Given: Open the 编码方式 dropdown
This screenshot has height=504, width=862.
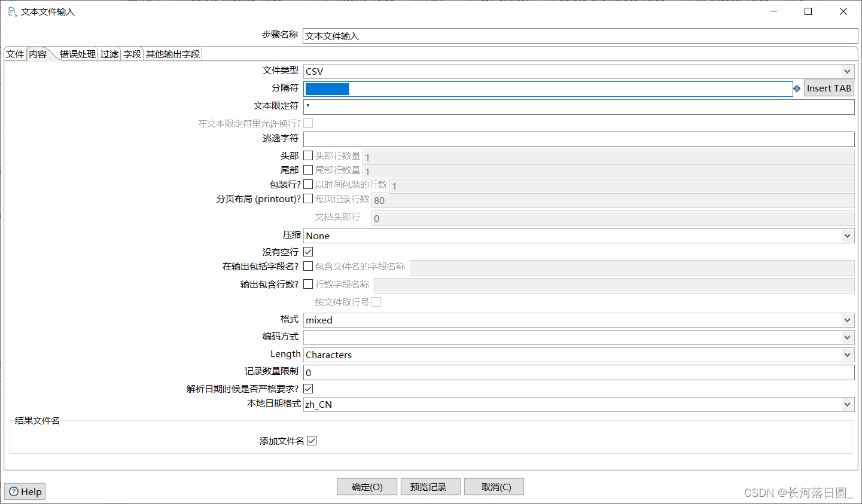Looking at the screenshot, I should pos(847,337).
